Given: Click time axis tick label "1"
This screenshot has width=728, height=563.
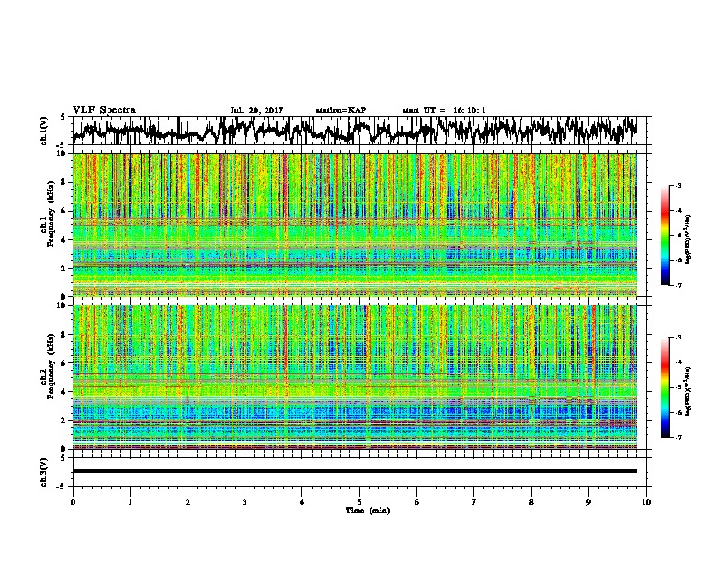Looking at the screenshot, I should 130,502.
